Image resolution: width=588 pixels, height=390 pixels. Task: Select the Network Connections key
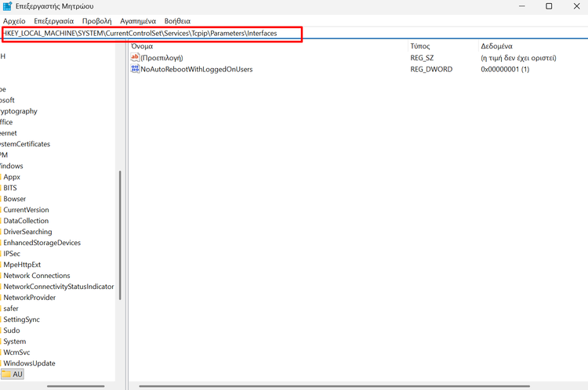coord(36,276)
